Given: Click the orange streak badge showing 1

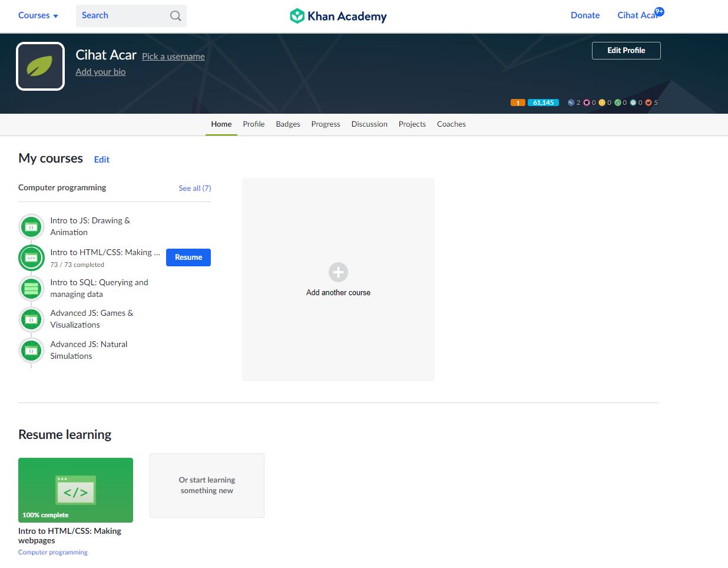Looking at the screenshot, I should [518, 103].
